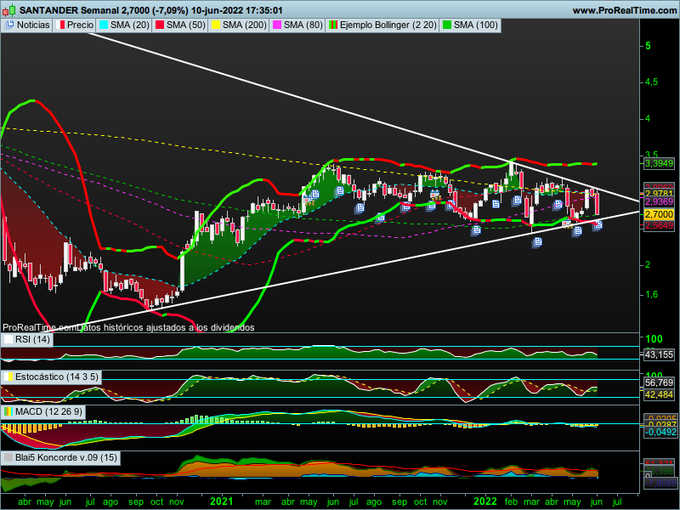Click the candlestick chart icon in the title bar

point(9,10)
